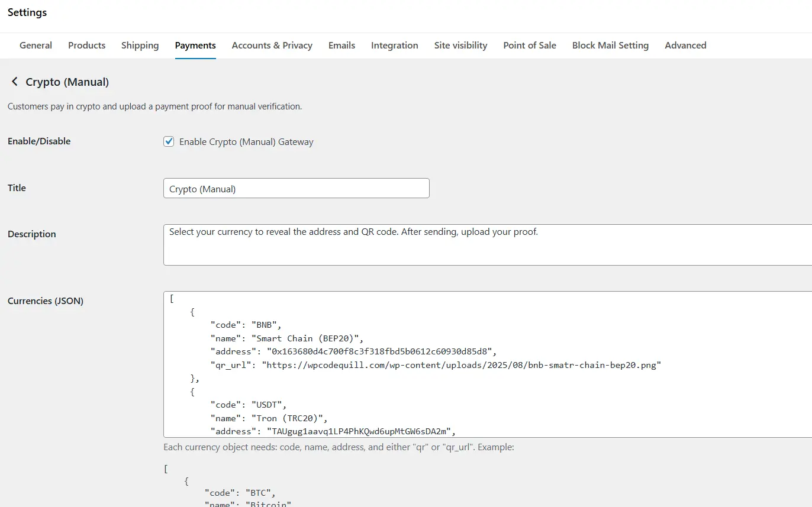This screenshot has width=812, height=507.
Task: Click the "Currencies (JSON)" field label
Action: click(x=46, y=301)
